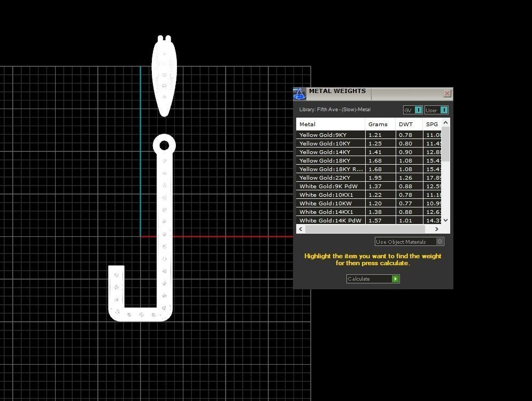532x401 pixels.
Task: Click the Metal Weights panel logo icon
Action: 299,94
